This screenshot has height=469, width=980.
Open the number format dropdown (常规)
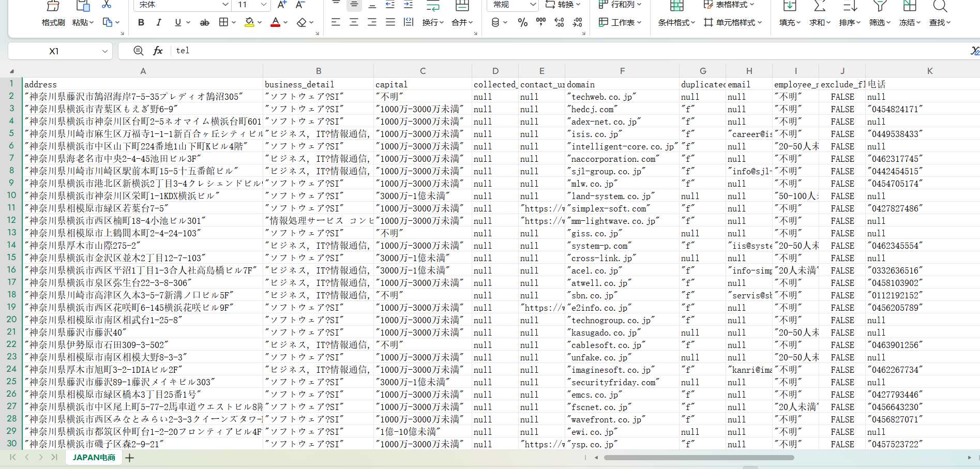(x=533, y=5)
